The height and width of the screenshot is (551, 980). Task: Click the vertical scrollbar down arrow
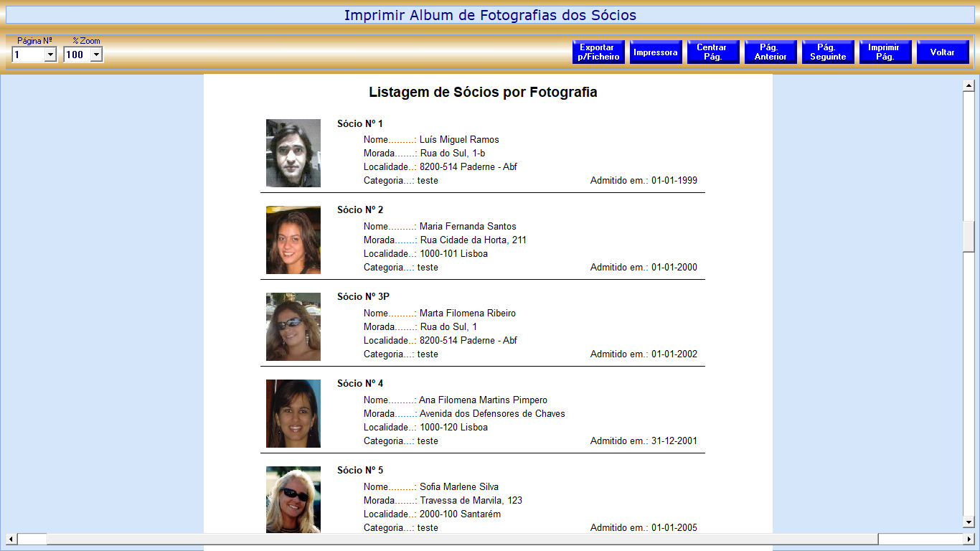tap(969, 522)
